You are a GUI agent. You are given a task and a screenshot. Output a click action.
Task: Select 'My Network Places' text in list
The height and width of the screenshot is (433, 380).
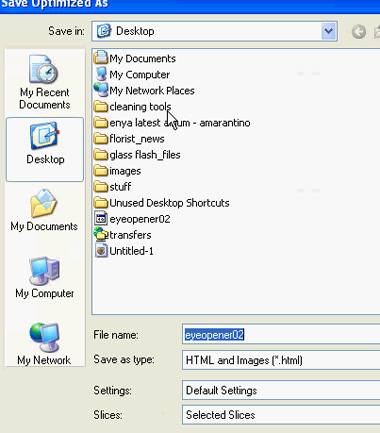pyautogui.click(x=152, y=91)
